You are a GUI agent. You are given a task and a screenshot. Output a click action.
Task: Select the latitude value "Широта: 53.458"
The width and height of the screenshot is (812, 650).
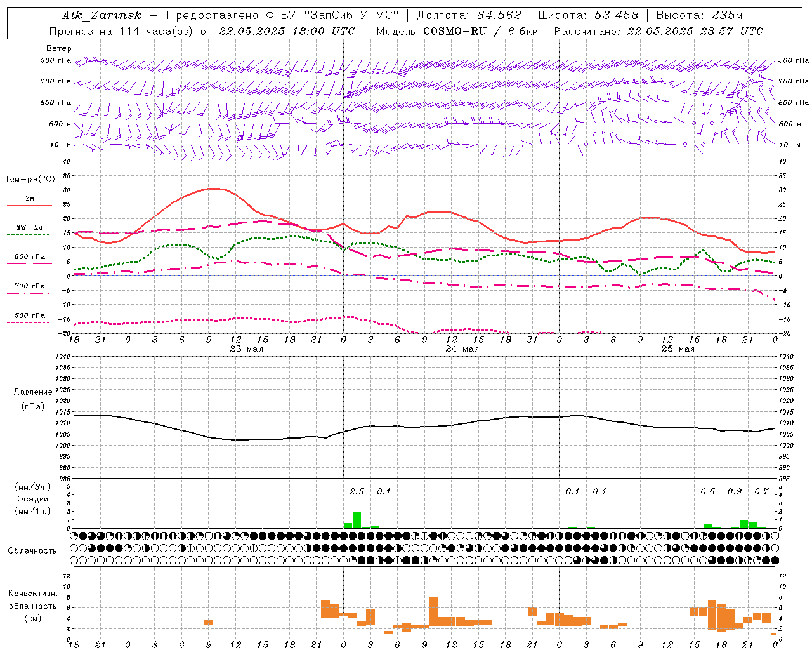588,15
